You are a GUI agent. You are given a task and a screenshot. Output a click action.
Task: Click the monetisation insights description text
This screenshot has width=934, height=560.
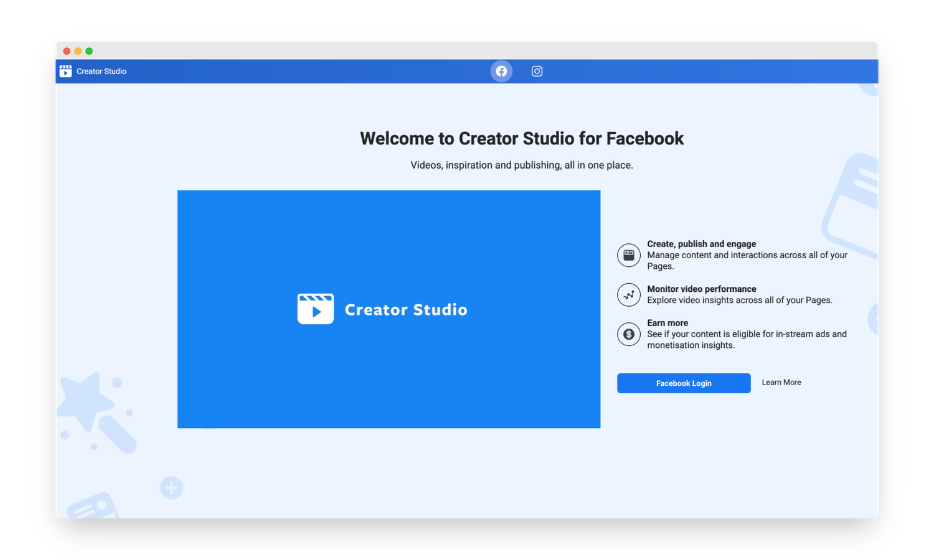coord(747,339)
